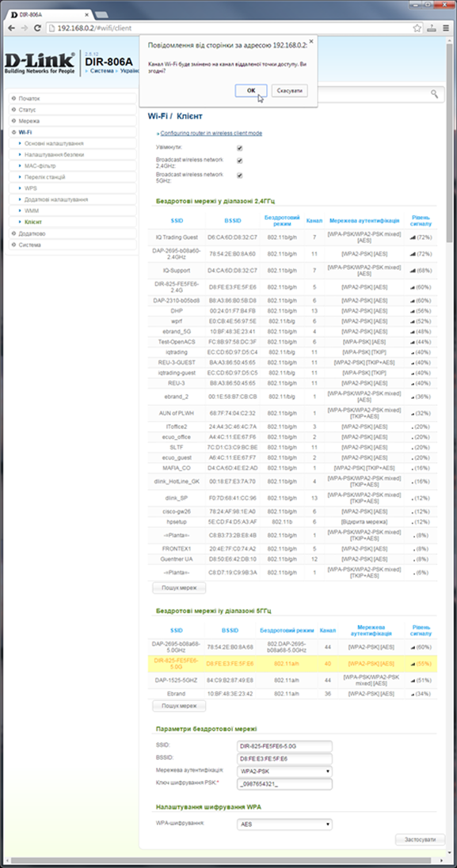Select the REU-3-GUEST network row
This screenshot has height=868, width=457.
[x=292, y=362]
